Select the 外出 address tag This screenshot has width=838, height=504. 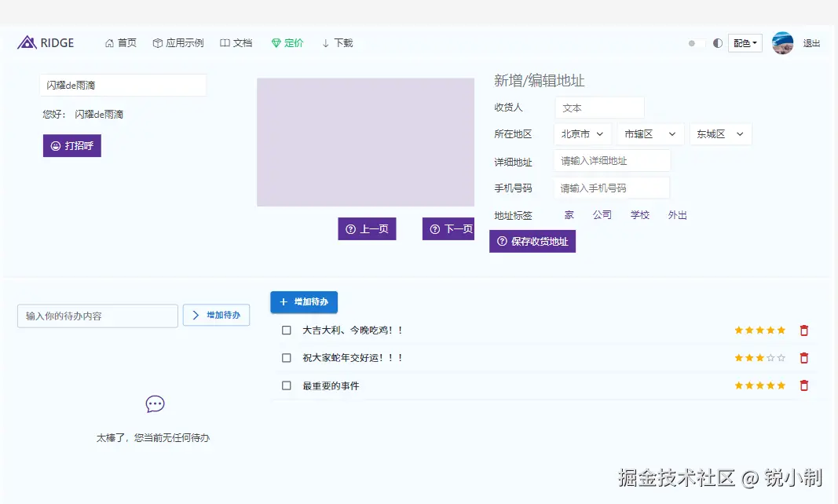677,215
